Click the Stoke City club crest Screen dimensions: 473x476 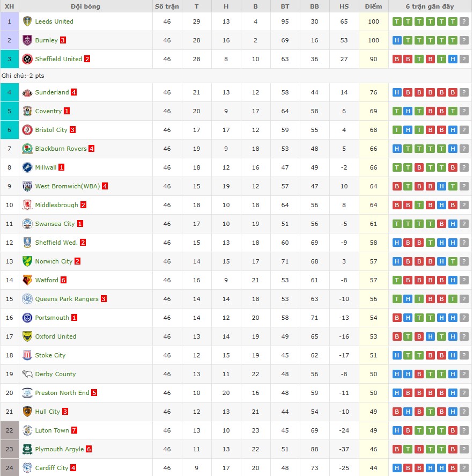point(27,355)
